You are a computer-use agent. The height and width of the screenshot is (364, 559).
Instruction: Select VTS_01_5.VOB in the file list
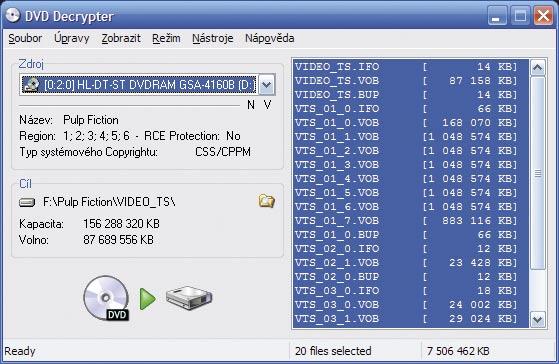tap(411, 193)
